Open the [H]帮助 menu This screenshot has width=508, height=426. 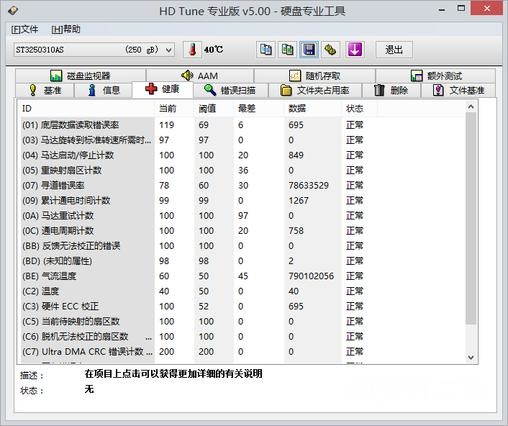(x=66, y=29)
